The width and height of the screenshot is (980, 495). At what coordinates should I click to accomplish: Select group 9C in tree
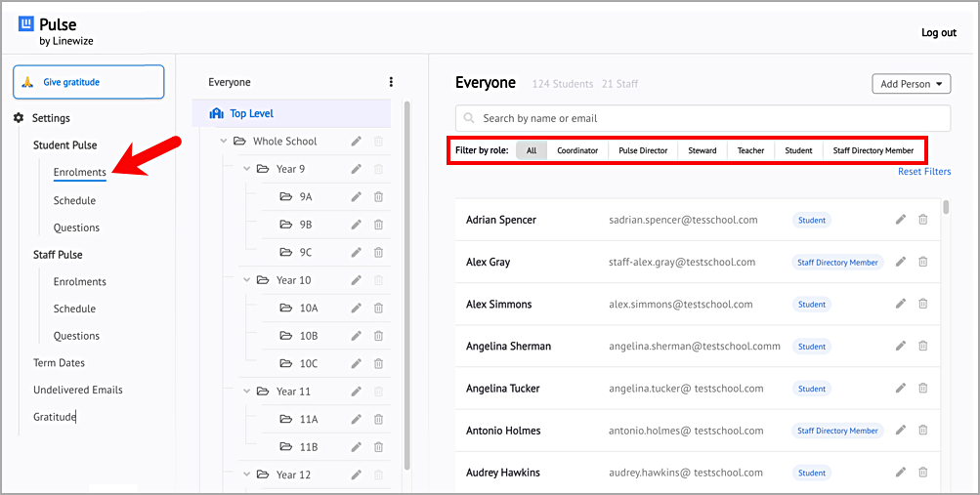(x=306, y=252)
